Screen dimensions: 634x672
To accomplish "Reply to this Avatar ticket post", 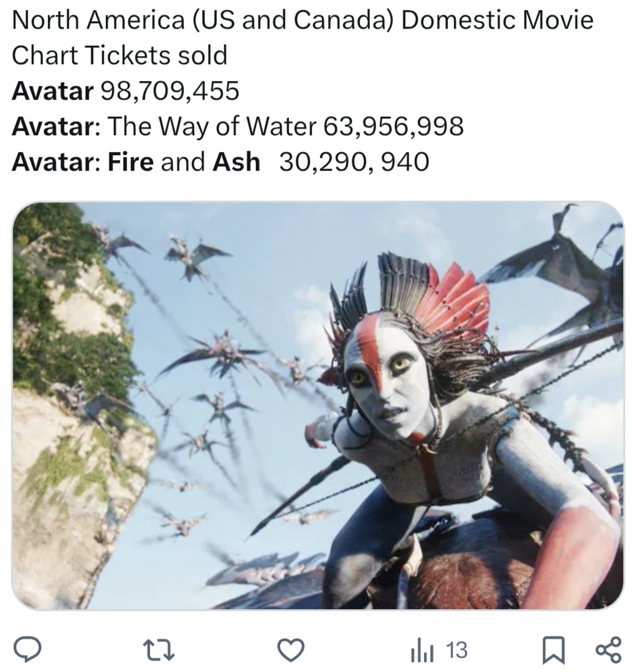I will coord(29,650).
